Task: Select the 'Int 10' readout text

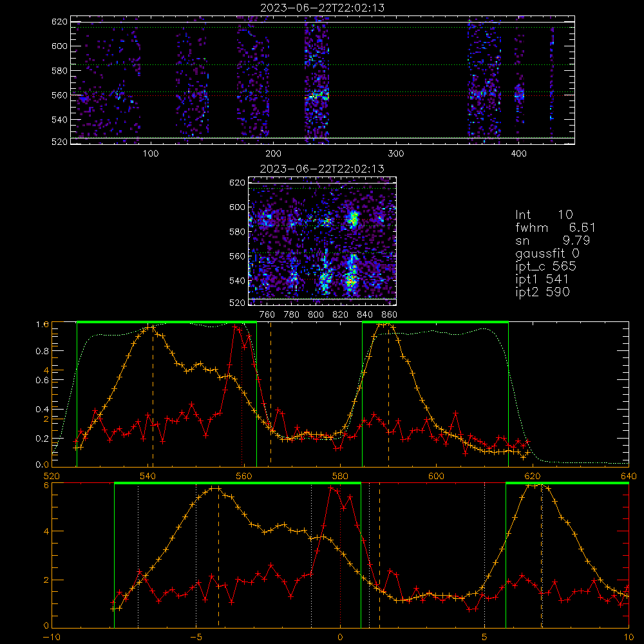Action: pos(544,214)
